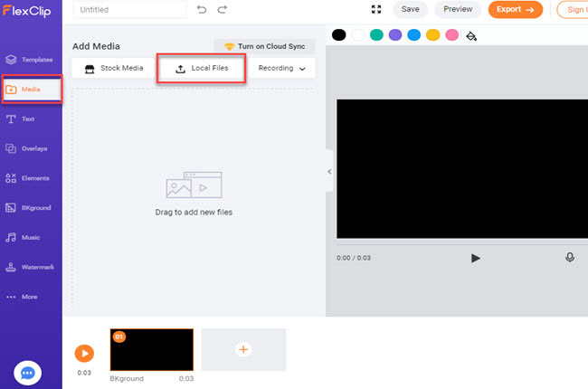Screen dimensions: 588x389
Task: Click the microphone voiceover icon
Action: (570, 257)
